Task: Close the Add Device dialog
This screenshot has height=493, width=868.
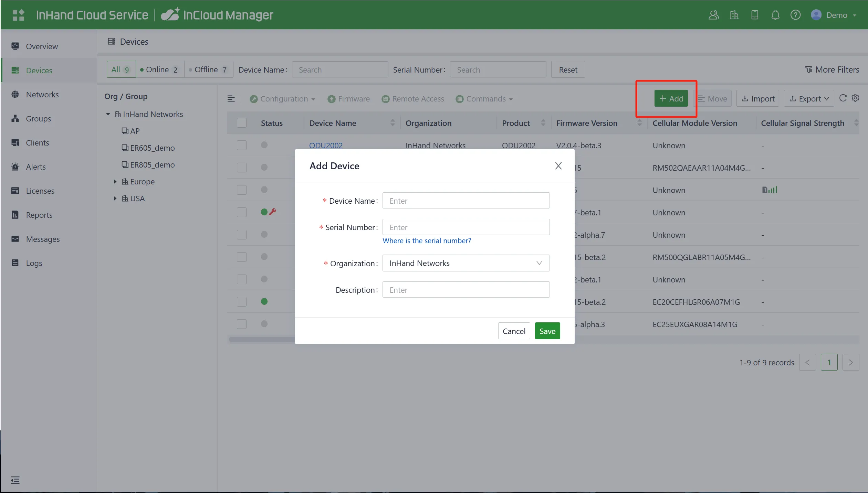Action: [x=558, y=166]
